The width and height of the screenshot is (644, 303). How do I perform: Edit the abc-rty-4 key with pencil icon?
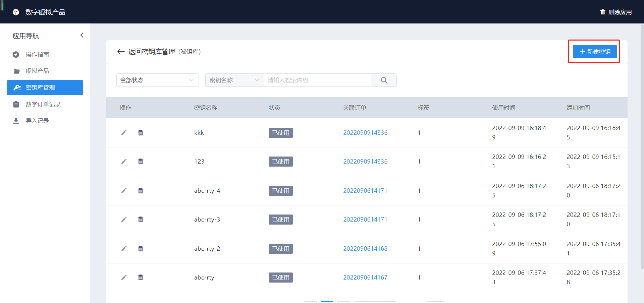pos(124,191)
